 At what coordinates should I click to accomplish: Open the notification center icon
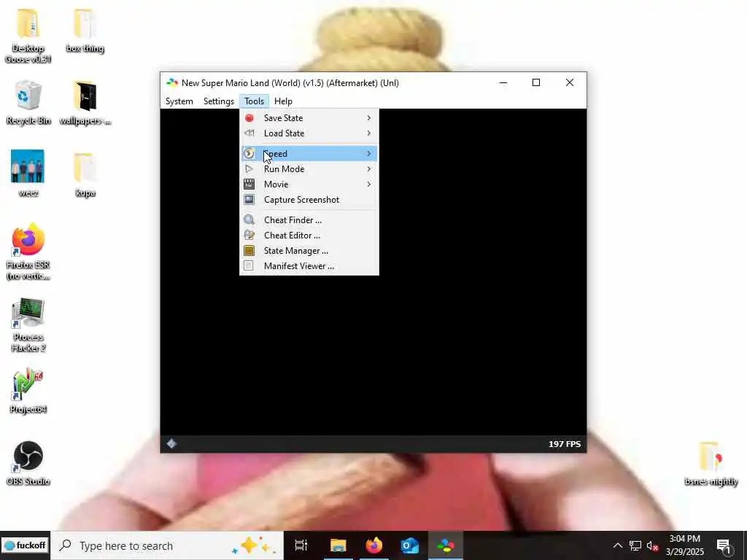724,547
